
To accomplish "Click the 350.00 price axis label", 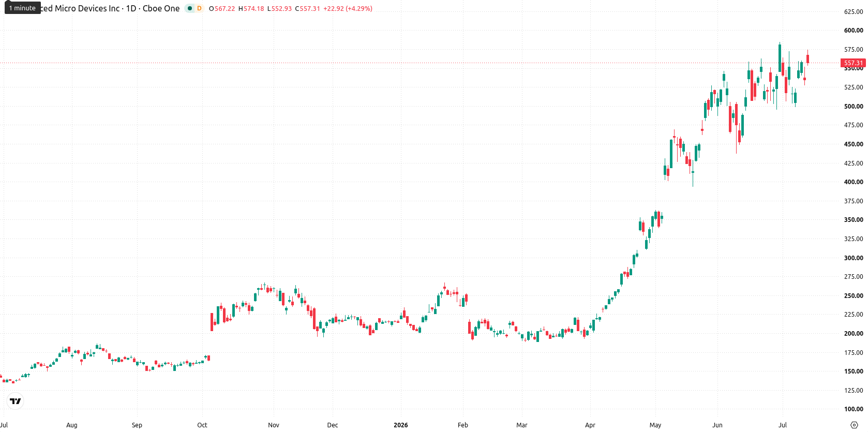I will 854,220.
